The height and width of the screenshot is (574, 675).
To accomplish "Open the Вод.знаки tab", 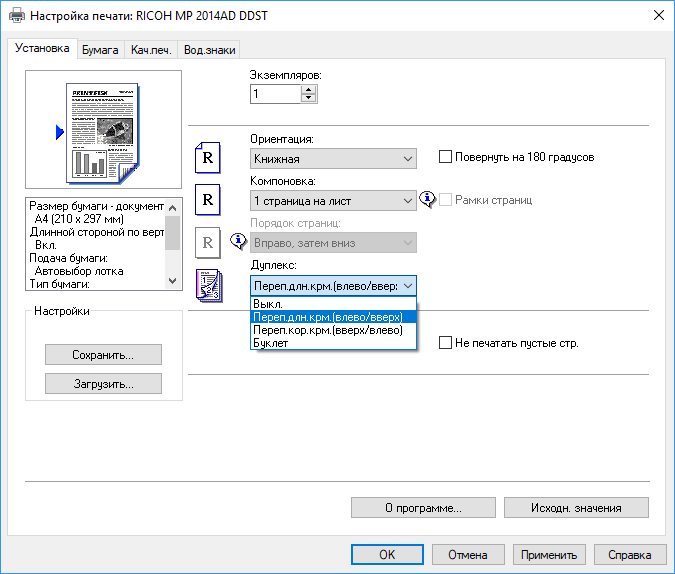I will click(209, 49).
